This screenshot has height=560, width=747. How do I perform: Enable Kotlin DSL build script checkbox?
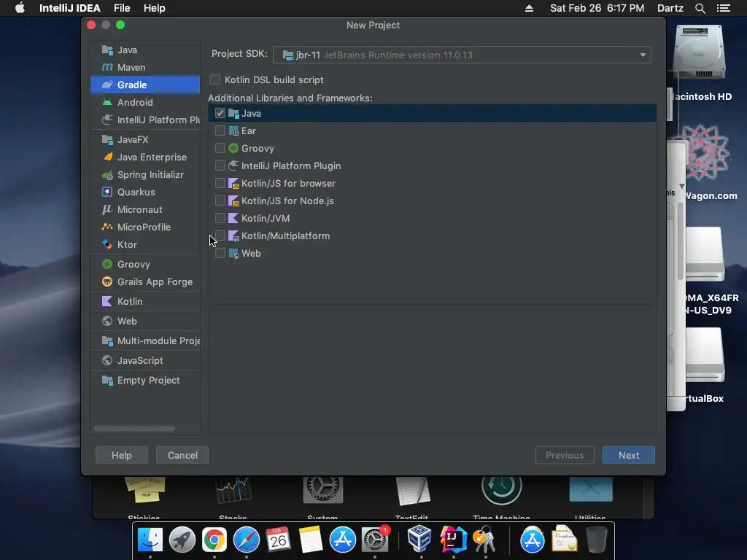click(x=215, y=79)
